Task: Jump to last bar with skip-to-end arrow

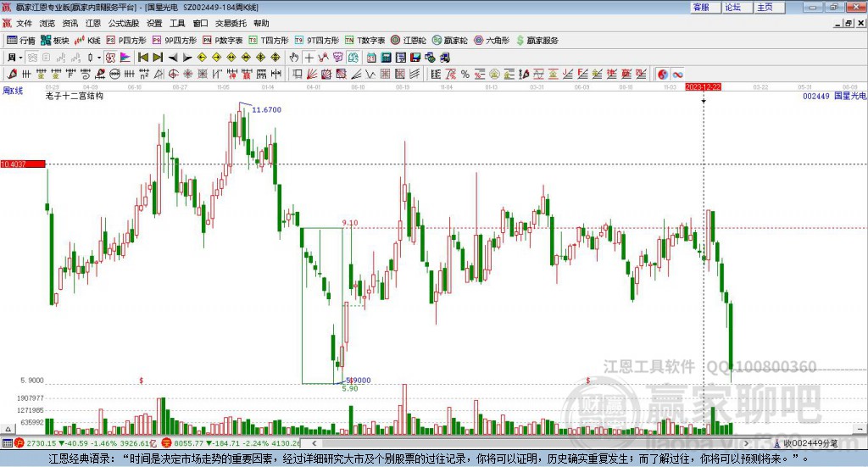Action: tap(158, 58)
